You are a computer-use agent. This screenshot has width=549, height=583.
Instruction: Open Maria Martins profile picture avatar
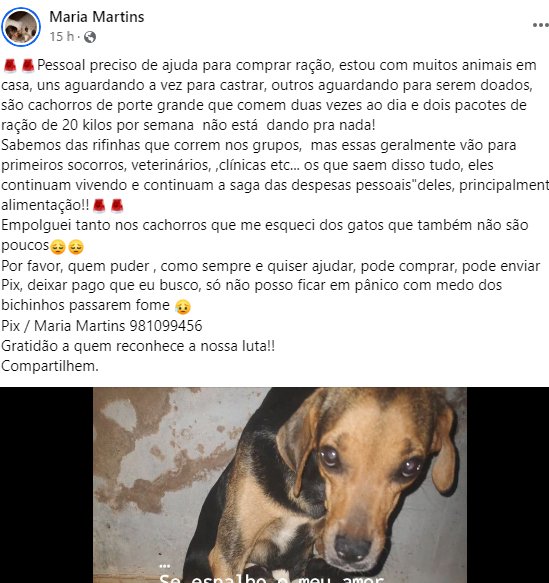point(21,27)
